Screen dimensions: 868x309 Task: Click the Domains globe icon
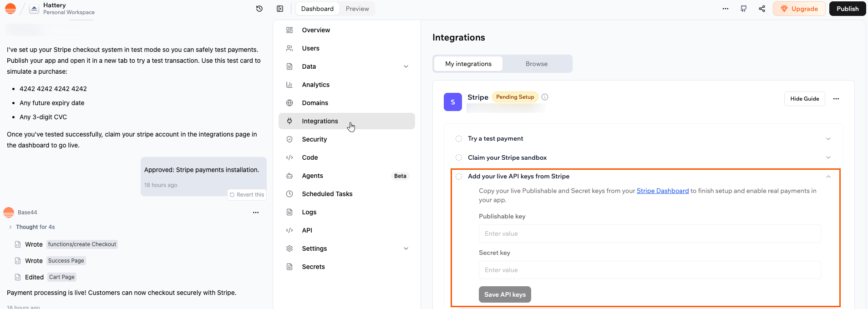tap(289, 103)
